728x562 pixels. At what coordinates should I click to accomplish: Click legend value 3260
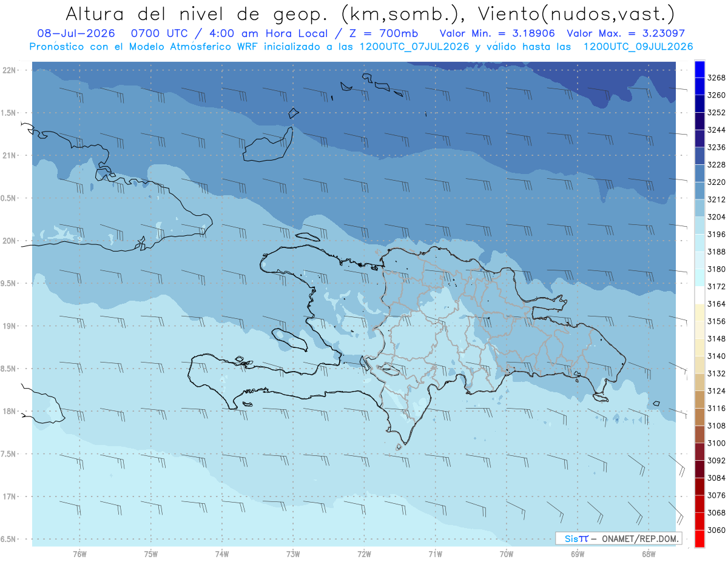tap(716, 95)
